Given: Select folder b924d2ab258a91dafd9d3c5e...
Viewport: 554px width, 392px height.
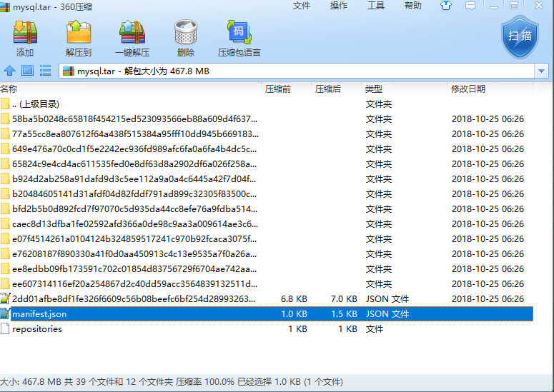Looking at the screenshot, I should click(267, 179).
